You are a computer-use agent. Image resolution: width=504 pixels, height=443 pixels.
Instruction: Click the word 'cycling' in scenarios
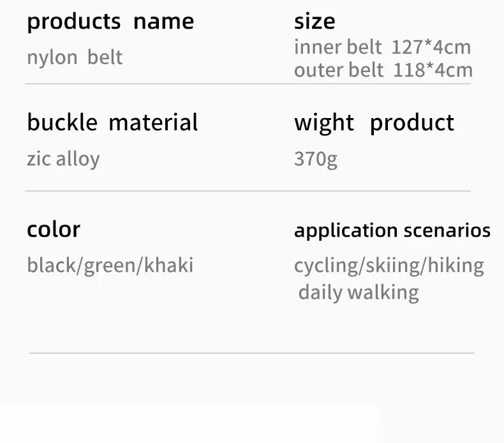click(325, 266)
